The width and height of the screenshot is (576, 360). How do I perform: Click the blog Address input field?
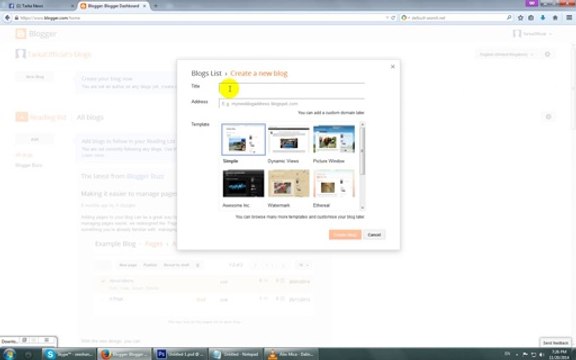pyautogui.click(x=292, y=104)
